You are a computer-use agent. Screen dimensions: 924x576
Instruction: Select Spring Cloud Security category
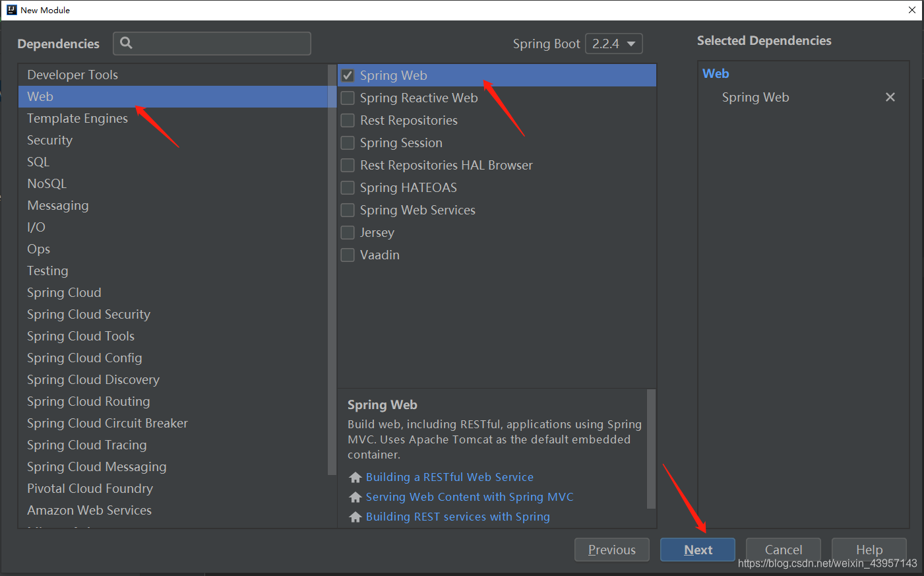click(173, 314)
